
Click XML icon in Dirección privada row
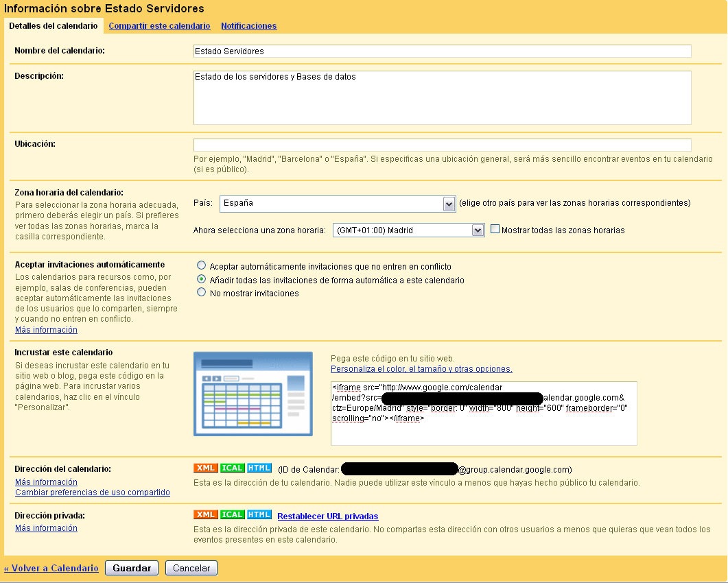[x=206, y=514]
